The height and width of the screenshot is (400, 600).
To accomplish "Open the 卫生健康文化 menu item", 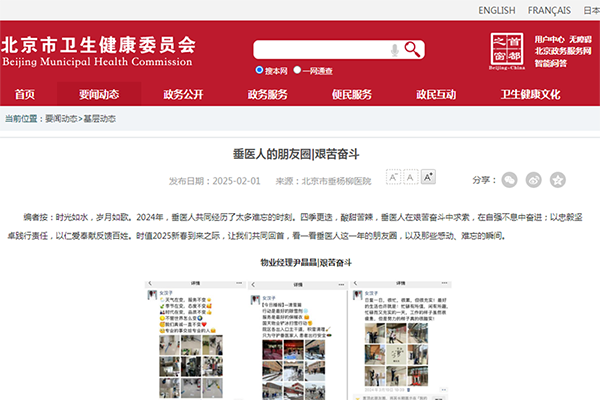I will pos(530,95).
